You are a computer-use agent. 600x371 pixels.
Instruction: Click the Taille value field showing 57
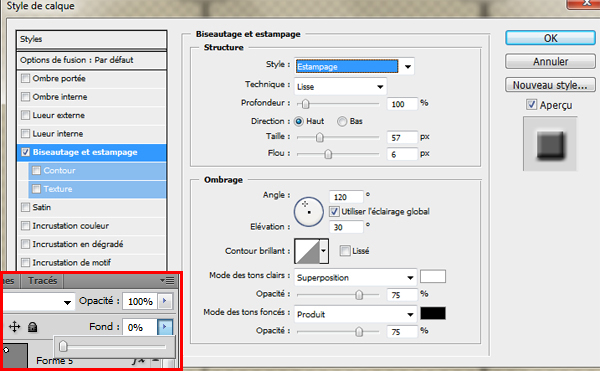(402, 138)
